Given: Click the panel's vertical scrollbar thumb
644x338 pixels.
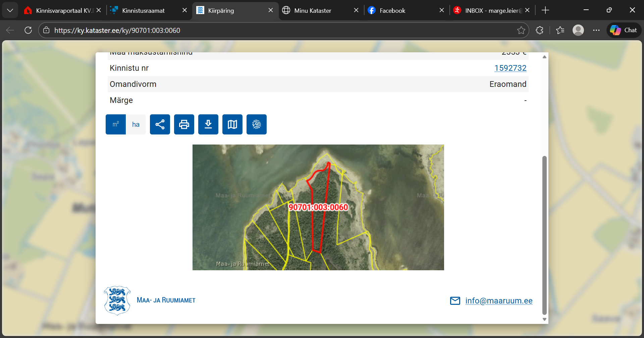Looking at the screenshot, I should [x=544, y=235].
